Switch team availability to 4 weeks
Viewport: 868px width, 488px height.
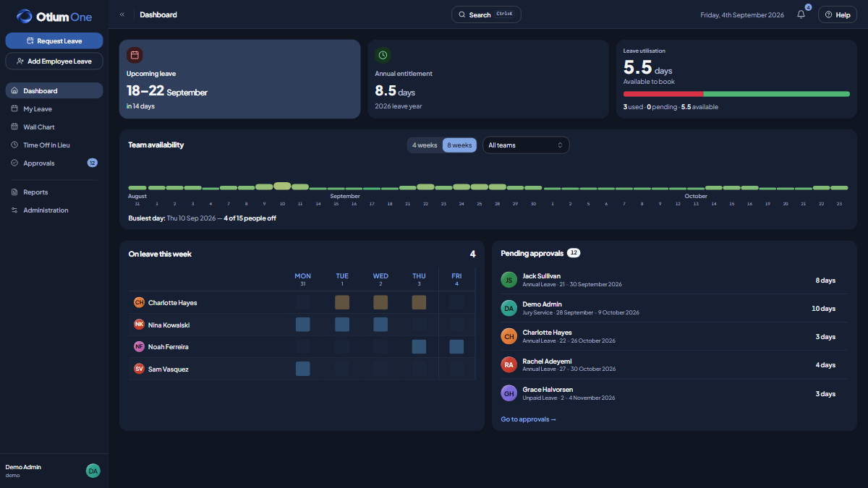pos(425,145)
